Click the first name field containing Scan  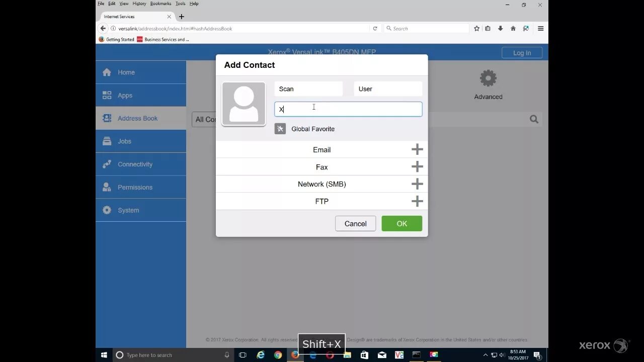(308, 89)
